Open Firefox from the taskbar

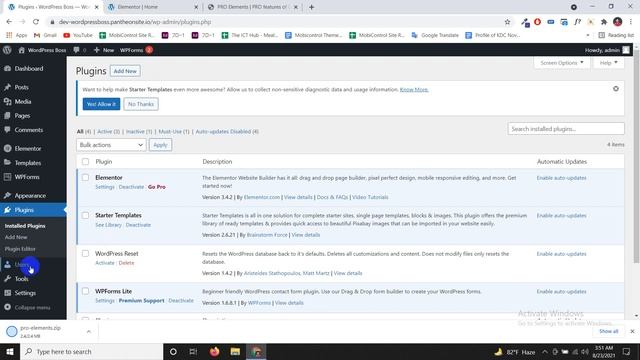point(214,351)
